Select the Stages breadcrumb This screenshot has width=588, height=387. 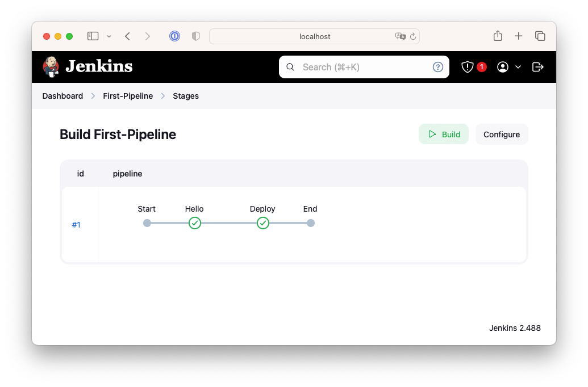pos(186,96)
